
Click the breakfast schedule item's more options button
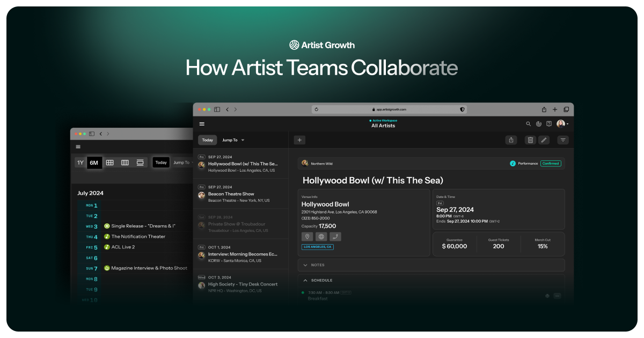click(x=557, y=296)
